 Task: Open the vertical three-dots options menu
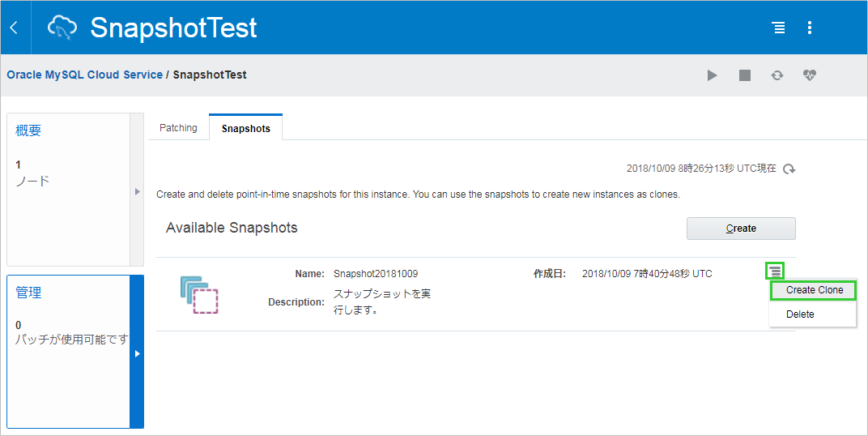[810, 28]
